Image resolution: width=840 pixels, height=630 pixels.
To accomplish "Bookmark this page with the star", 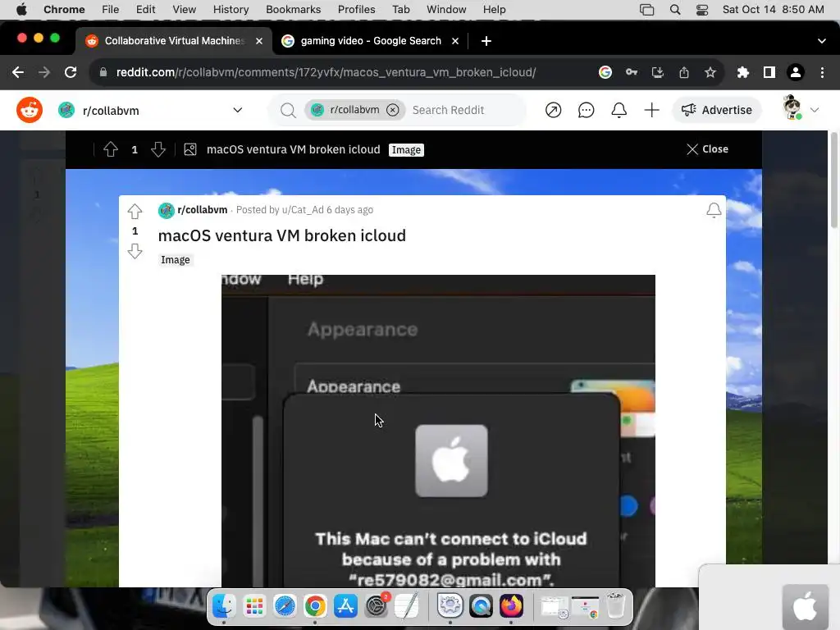I will [x=710, y=72].
